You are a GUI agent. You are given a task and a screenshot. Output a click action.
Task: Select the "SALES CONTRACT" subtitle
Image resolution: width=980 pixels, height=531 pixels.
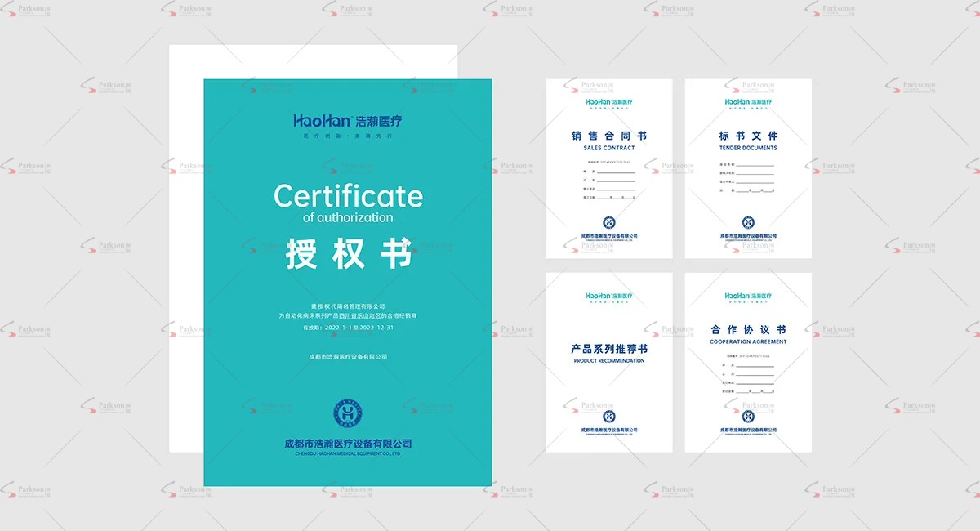pos(609,149)
